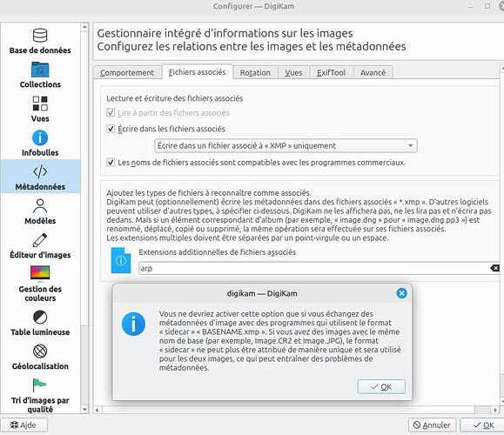Open the Modèles settings page

[x=40, y=211]
